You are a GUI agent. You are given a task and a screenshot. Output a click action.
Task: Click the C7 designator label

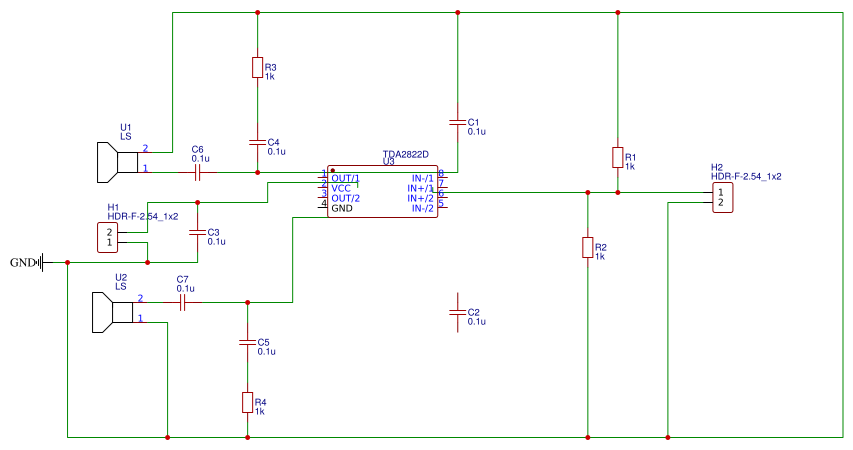coord(182,279)
